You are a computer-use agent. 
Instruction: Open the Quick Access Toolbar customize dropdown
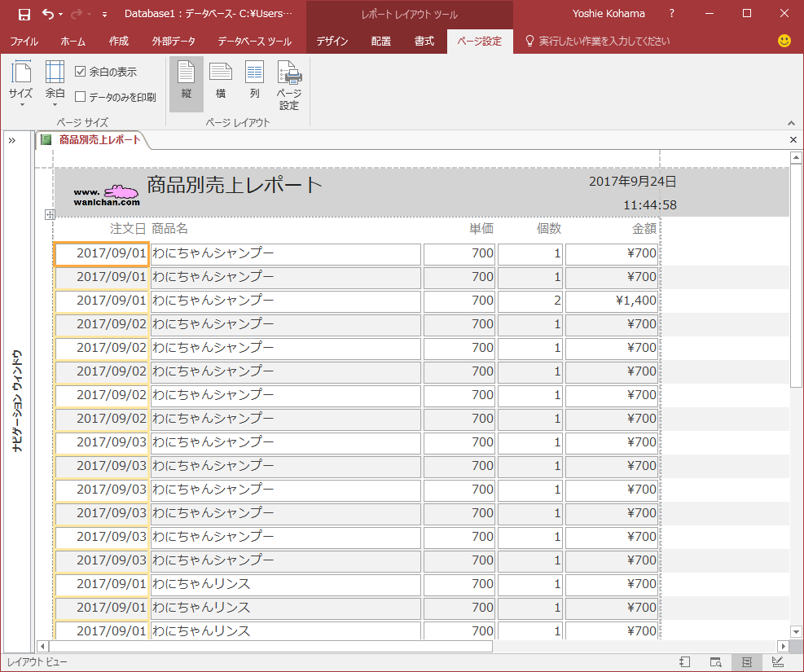(104, 15)
